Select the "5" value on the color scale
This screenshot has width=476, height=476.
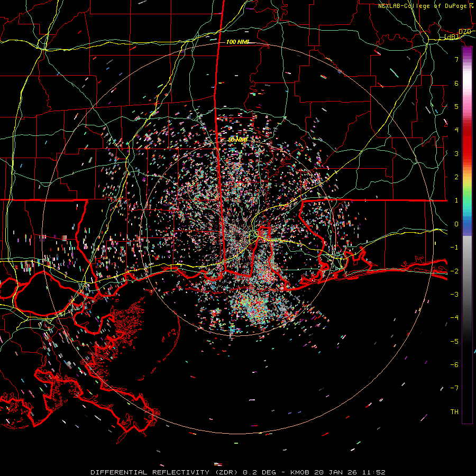coord(456,106)
